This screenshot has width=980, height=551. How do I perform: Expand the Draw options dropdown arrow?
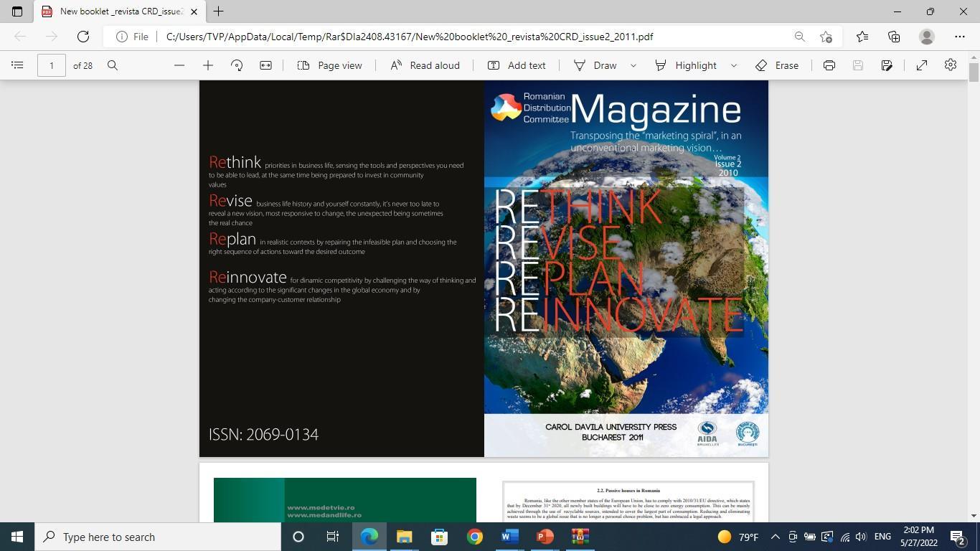tap(633, 65)
